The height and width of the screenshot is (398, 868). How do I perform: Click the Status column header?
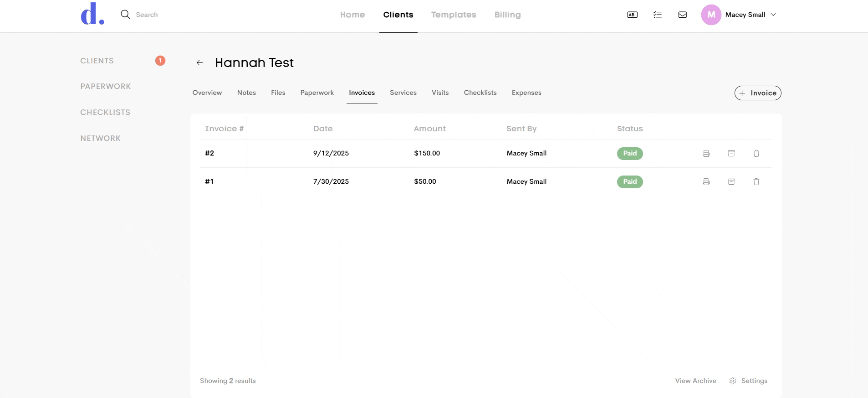[x=630, y=129]
